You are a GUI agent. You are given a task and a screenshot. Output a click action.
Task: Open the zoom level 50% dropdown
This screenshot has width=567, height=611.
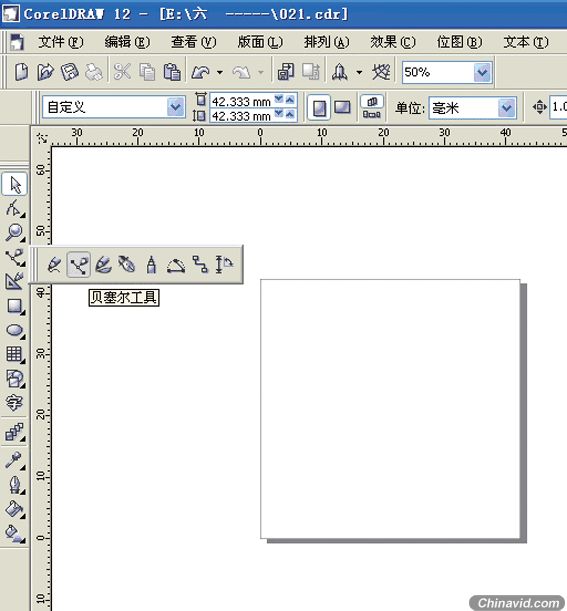(x=482, y=72)
